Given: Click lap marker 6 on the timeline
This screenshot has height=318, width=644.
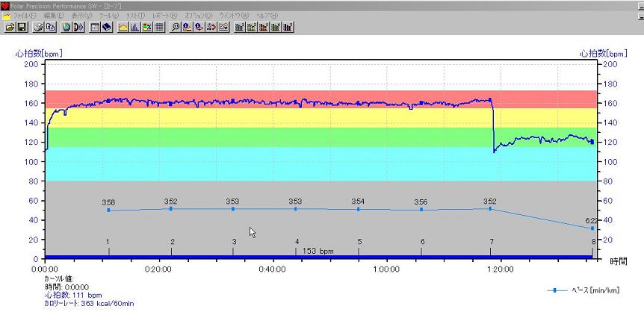Looking at the screenshot, I should (421, 247).
